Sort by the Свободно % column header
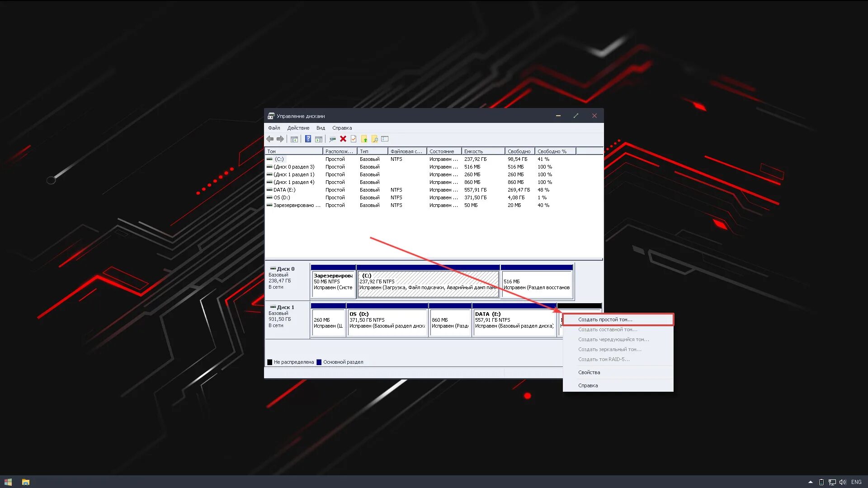868x488 pixels. tap(552, 151)
